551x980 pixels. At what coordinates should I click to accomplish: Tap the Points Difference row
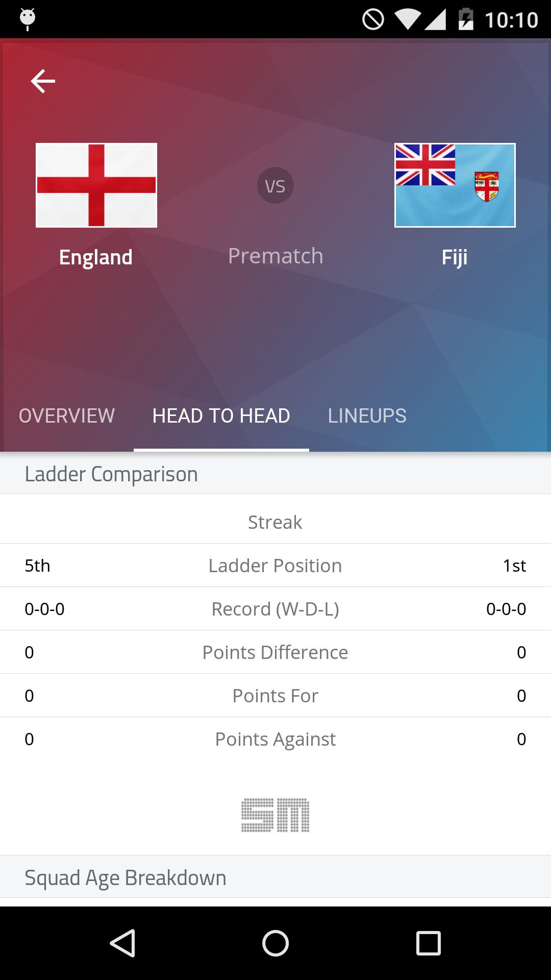[x=275, y=652]
